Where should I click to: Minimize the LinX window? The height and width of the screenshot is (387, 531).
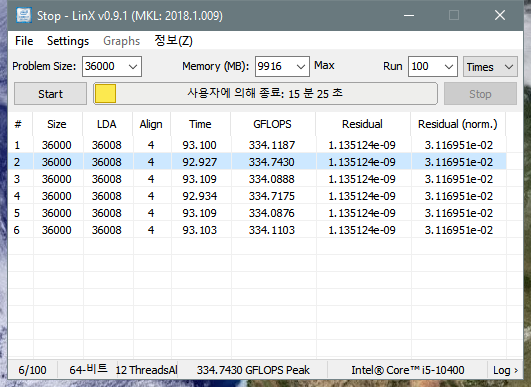point(409,16)
